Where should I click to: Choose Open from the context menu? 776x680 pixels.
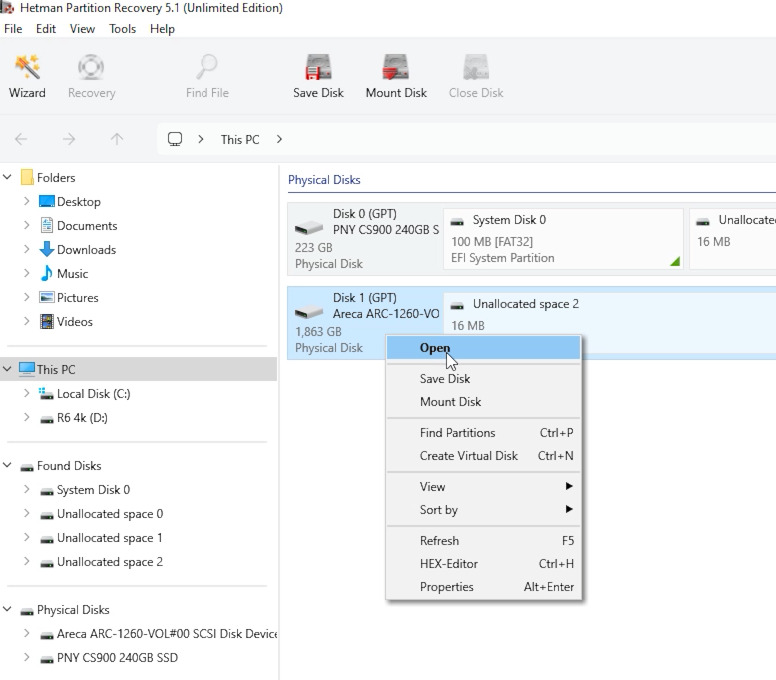click(483, 348)
